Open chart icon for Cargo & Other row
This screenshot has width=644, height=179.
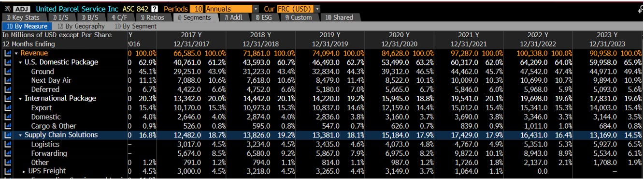(7, 126)
